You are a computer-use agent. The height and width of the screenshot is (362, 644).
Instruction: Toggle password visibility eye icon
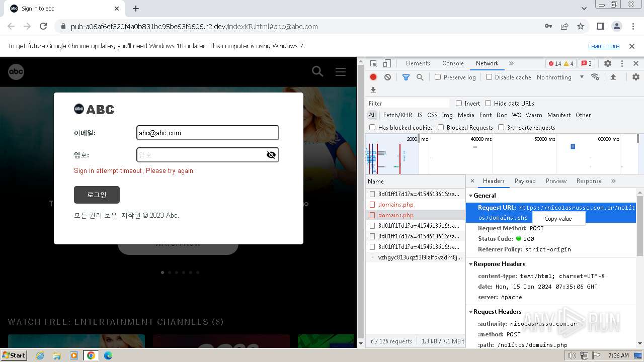tap(271, 155)
